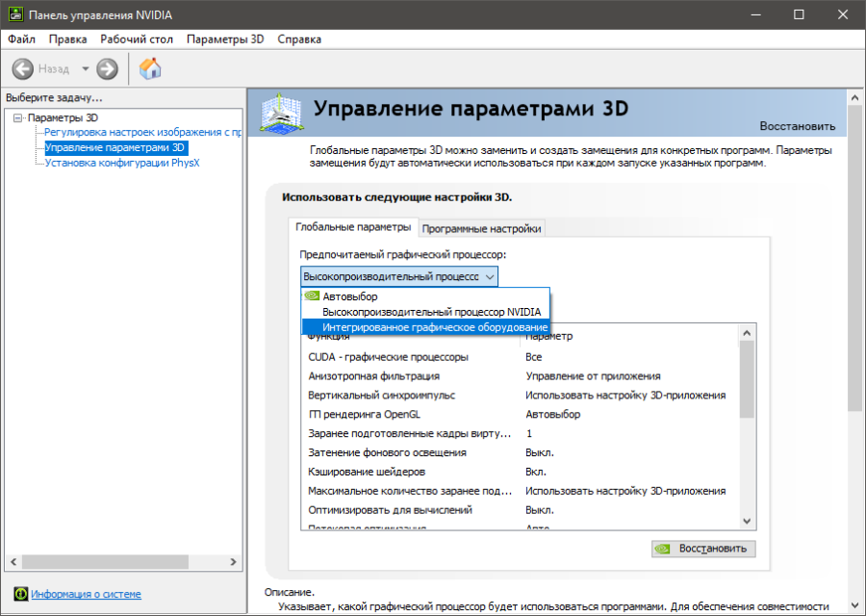Select Кэширование шейдеров row
866x616 pixels.
tap(520, 472)
